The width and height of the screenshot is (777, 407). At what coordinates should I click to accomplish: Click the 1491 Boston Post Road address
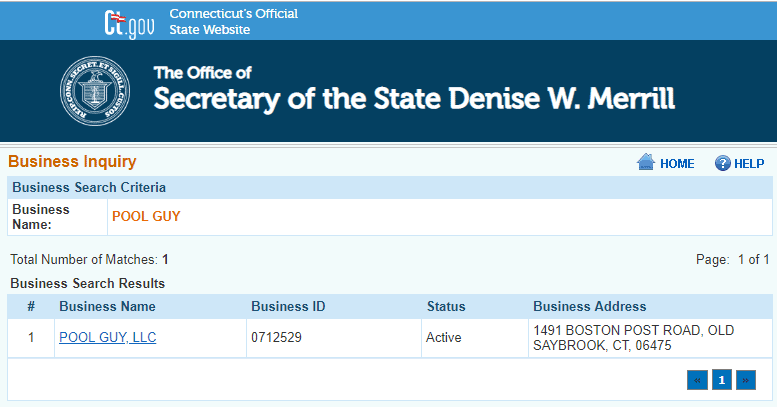click(x=633, y=338)
